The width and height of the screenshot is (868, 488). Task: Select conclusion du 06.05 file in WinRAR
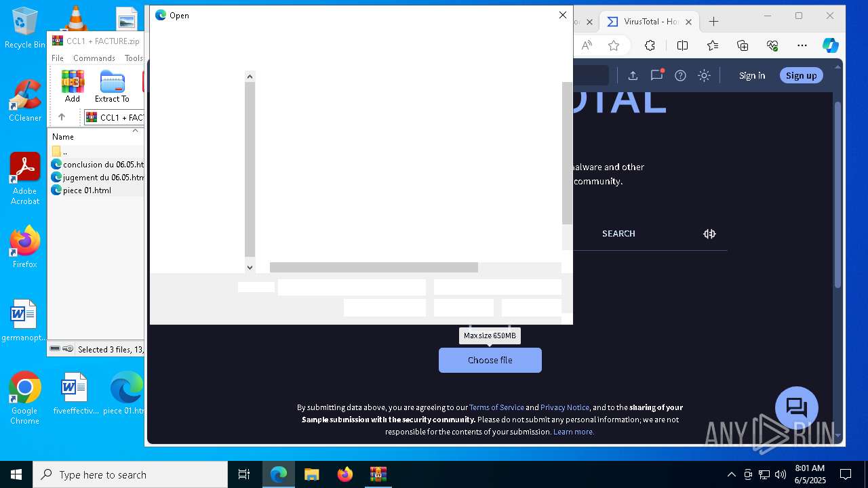click(x=98, y=164)
